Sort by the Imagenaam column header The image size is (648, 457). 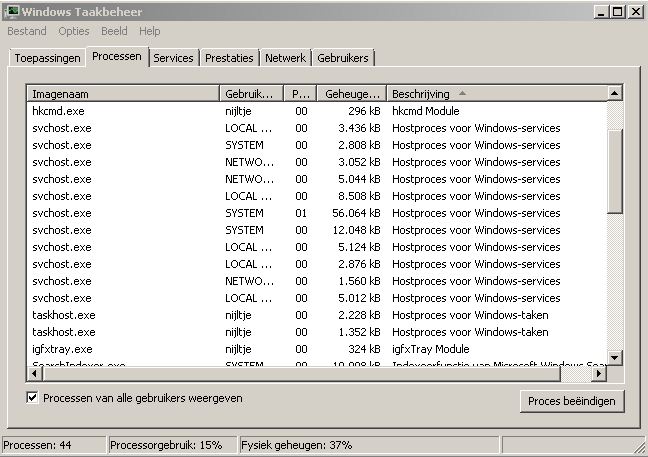(123, 94)
